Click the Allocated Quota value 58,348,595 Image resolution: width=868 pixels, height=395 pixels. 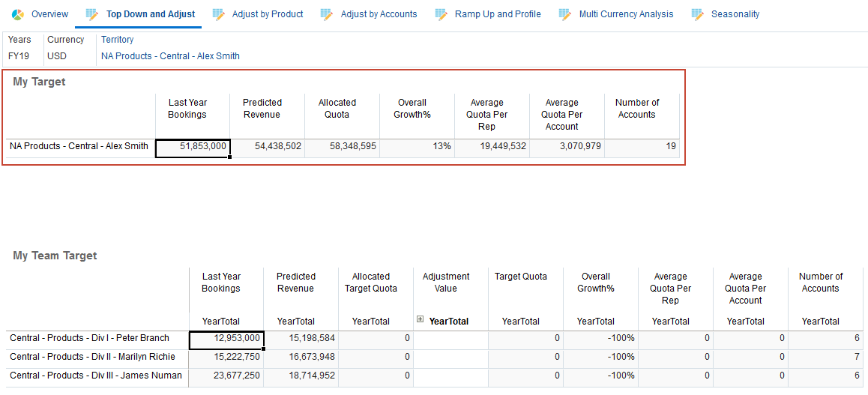pyautogui.click(x=342, y=147)
